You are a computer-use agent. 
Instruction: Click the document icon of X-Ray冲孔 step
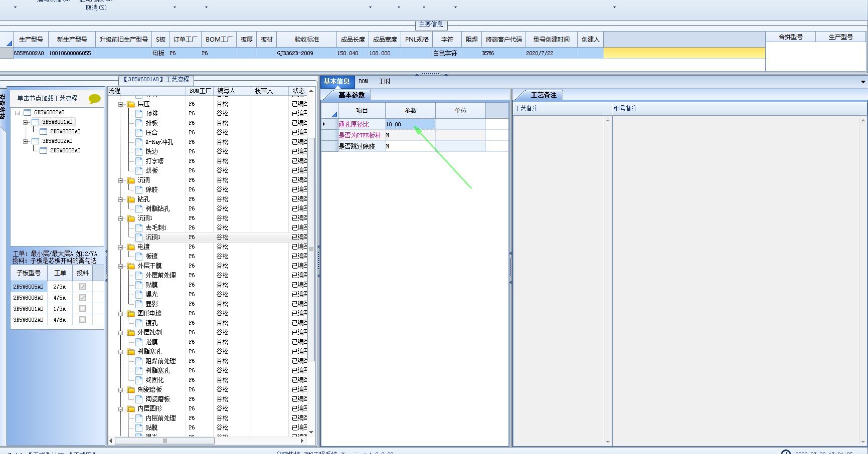[139, 142]
